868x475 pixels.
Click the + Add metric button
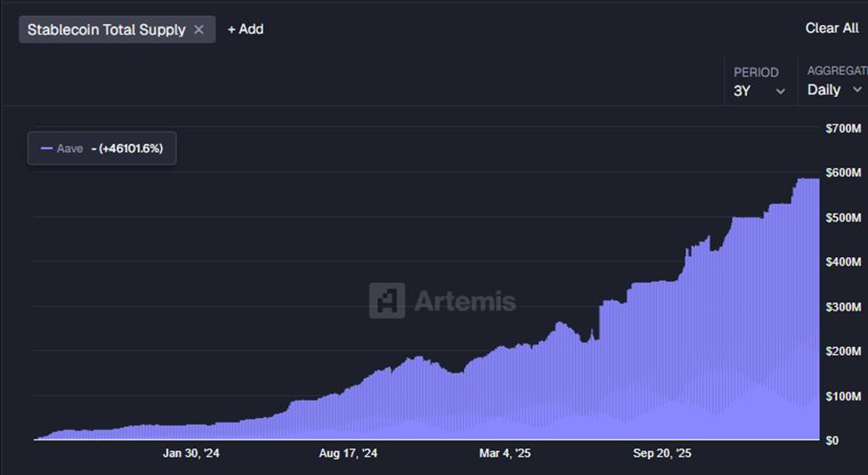(245, 29)
